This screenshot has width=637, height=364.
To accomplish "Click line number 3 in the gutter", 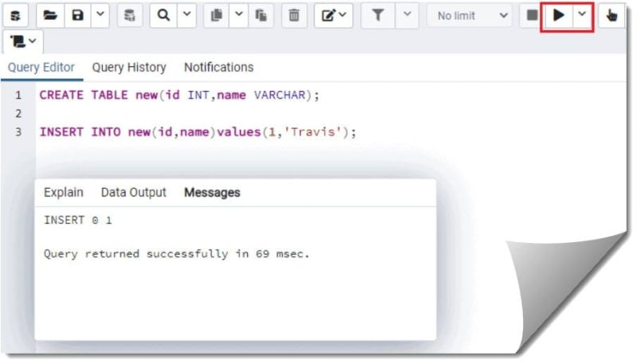I will 18,132.
